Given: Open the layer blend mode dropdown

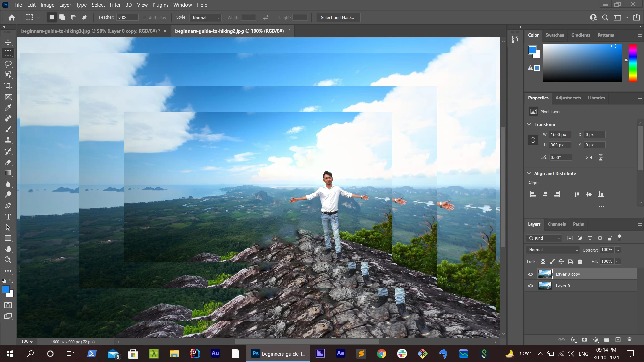Looking at the screenshot, I should coord(552,250).
